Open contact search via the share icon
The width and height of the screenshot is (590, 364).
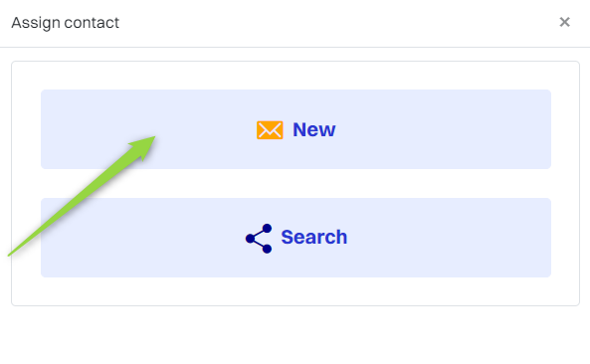(259, 239)
